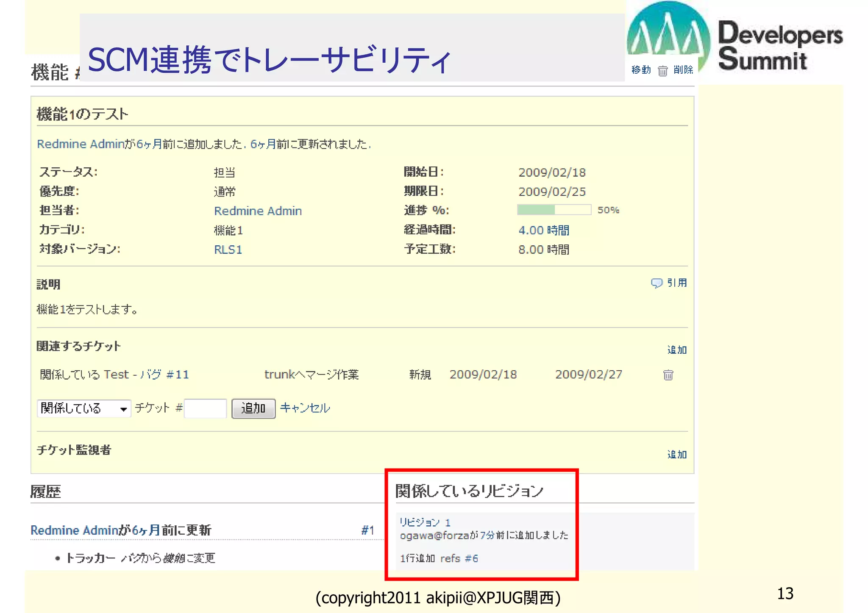Open the 関係している relation type dropdown
Image resolution: width=868 pixels, height=613 pixels.
(x=84, y=408)
